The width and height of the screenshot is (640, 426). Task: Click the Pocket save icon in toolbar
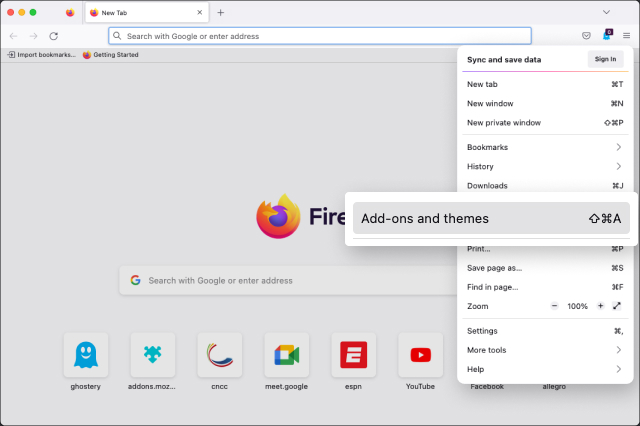point(586,35)
